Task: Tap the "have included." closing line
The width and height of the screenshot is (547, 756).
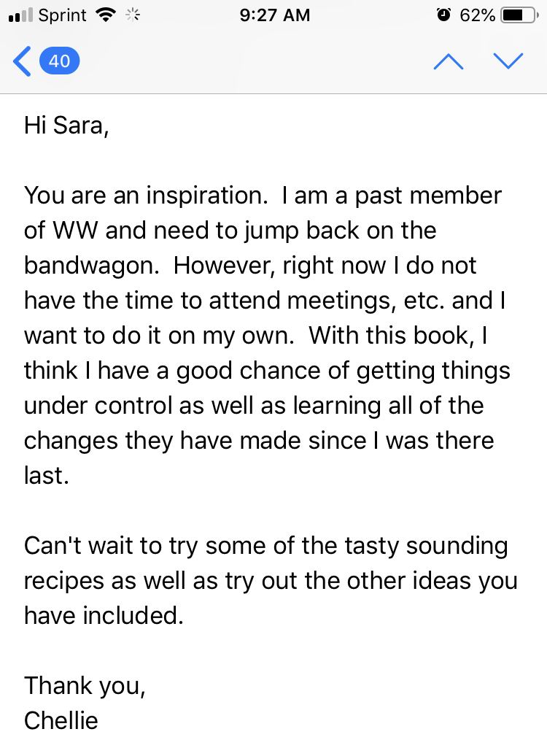Action: click(x=104, y=616)
